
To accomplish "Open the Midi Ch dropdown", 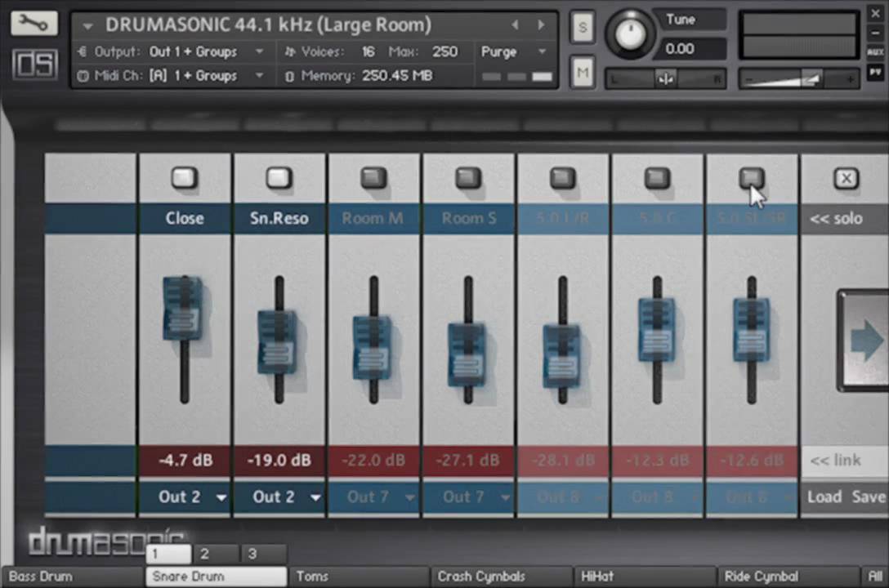I will click(259, 75).
